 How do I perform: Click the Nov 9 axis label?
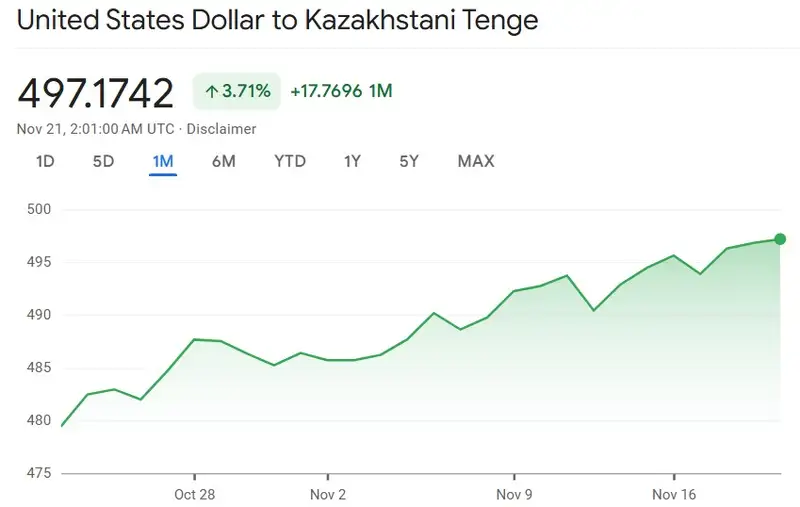[x=514, y=494]
